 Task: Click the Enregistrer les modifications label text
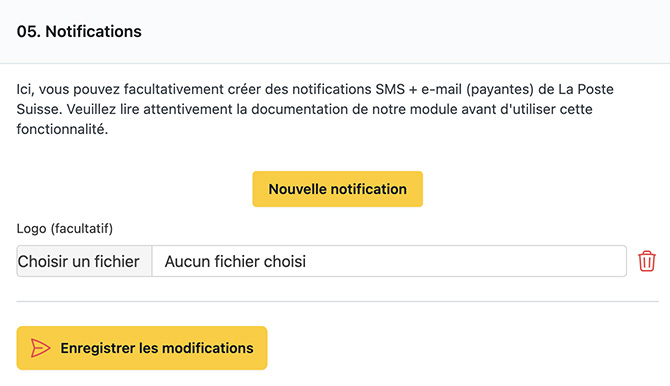tap(157, 348)
